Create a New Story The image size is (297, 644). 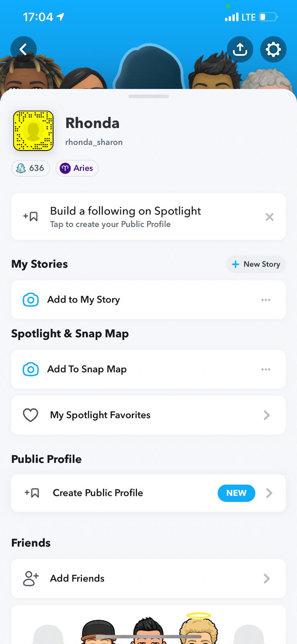click(x=256, y=264)
